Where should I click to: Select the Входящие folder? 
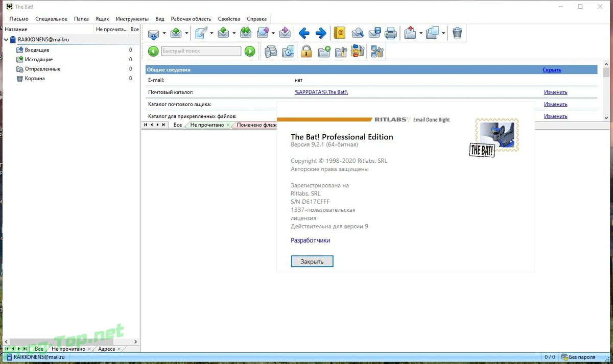(37, 50)
